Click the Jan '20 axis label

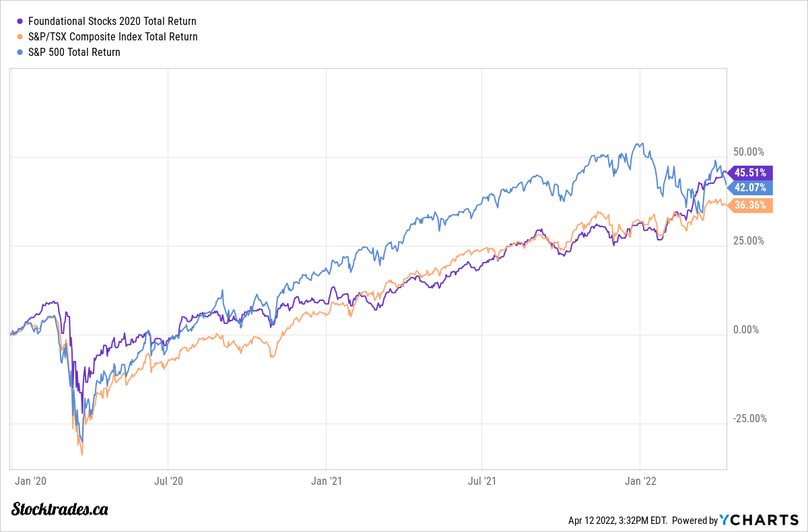(x=30, y=481)
